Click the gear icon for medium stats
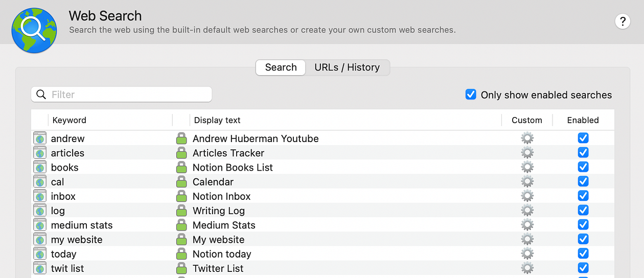 pos(527,225)
